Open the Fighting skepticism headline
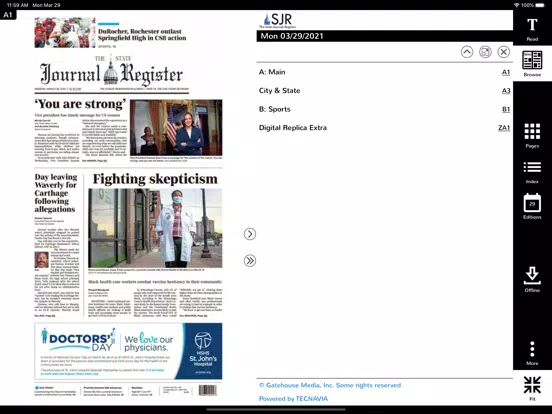 tap(155, 179)
